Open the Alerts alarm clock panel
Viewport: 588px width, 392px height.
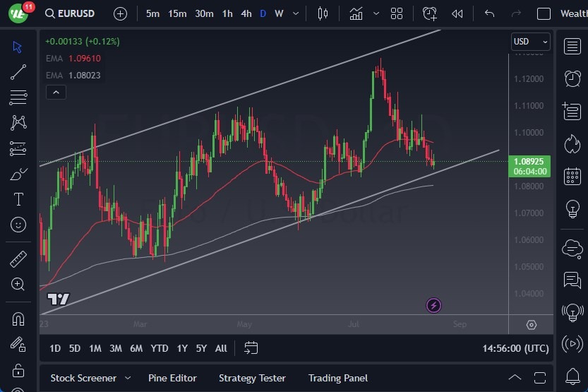coord(572,78)
